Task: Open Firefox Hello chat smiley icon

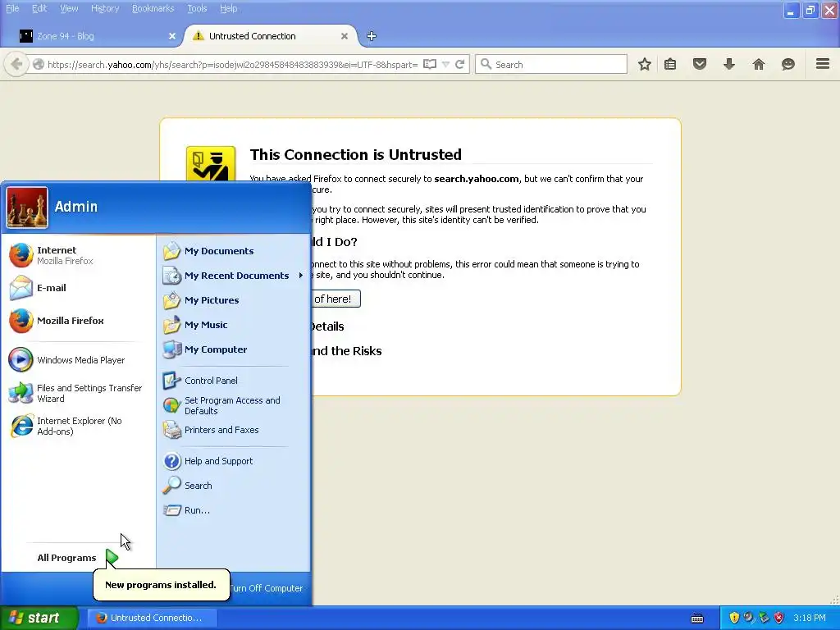Action: (x=788, y=64)
